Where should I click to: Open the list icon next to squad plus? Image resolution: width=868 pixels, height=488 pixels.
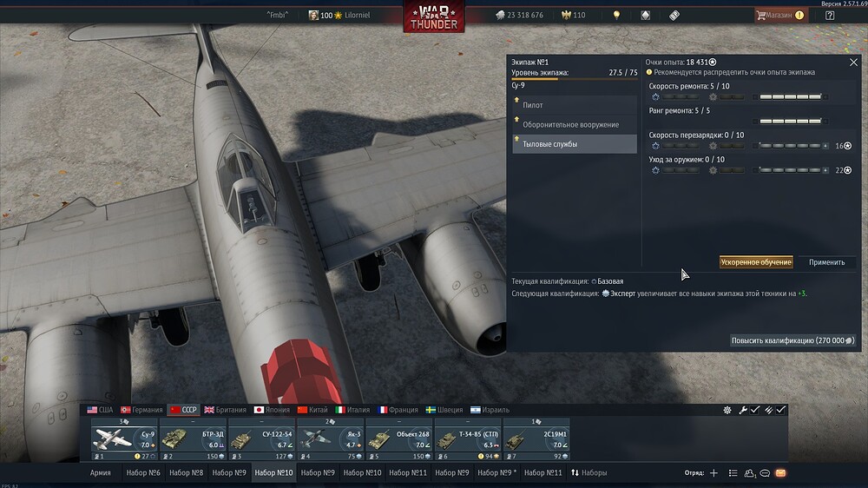[733, 472]
